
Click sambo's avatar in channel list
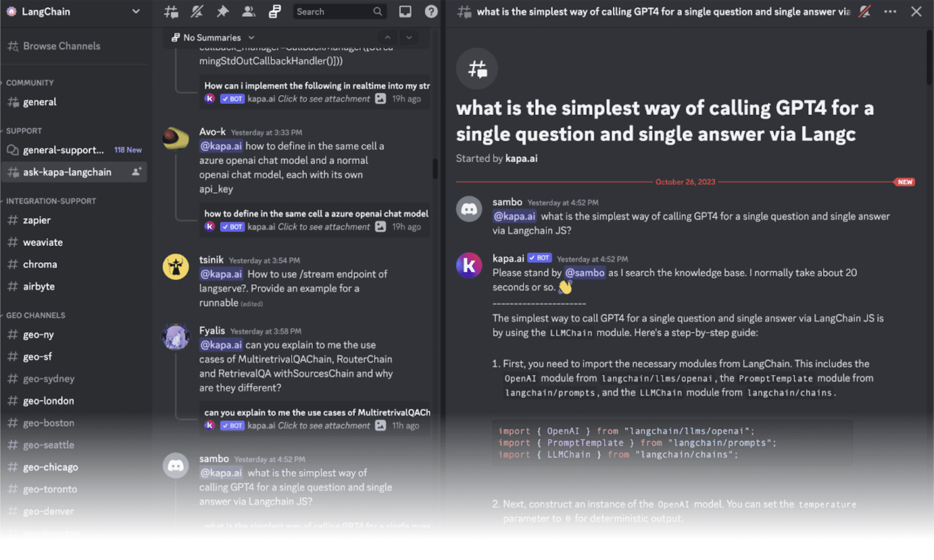click(x=176, y=466)
